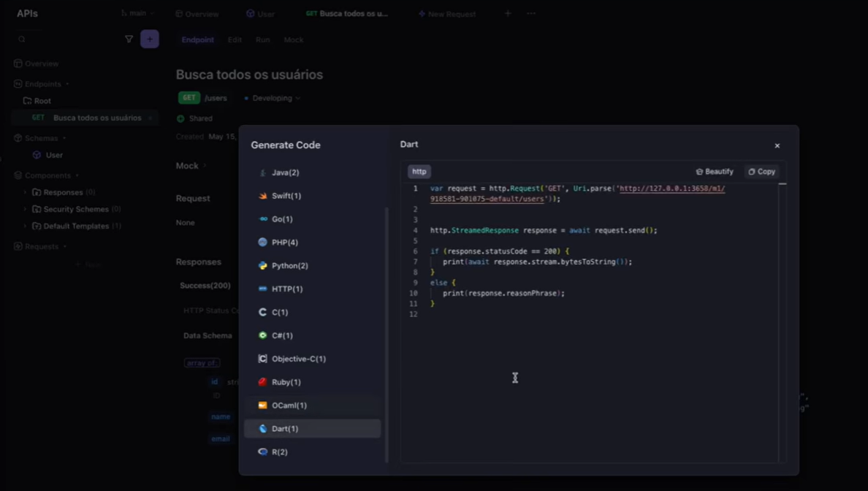The width and height of the screenshot is (868, 491).
Task: Beautify the generated code
Action: click(x=715, y=172)
